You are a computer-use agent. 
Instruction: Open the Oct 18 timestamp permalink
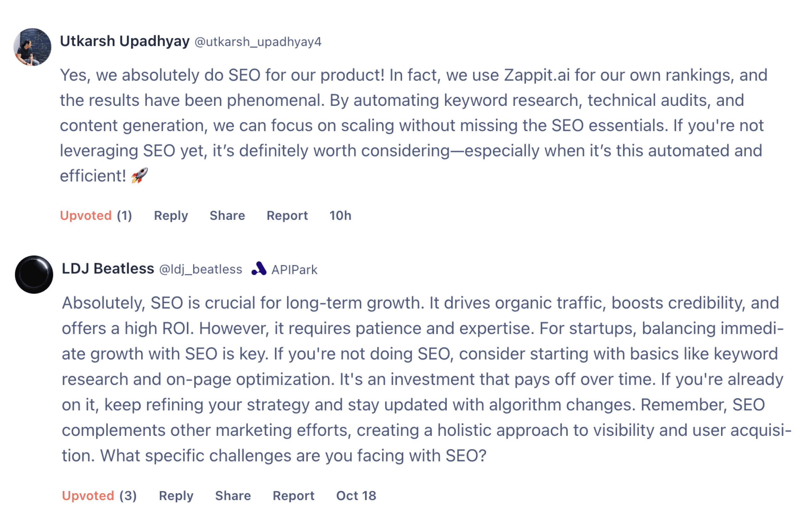pos(356,496)
